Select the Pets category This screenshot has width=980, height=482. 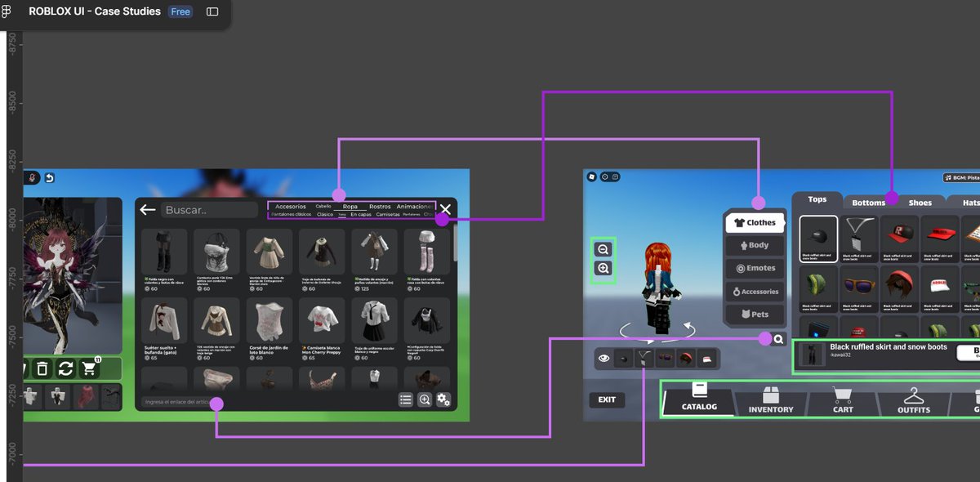pyautogui.click(x=754, y=315)
